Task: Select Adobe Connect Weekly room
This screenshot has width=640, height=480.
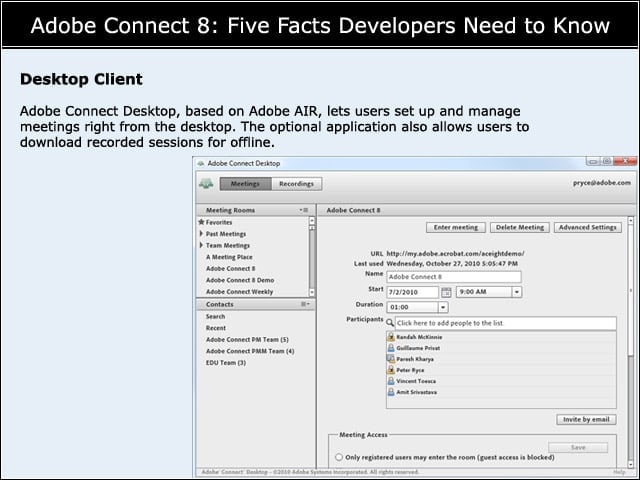Action: pyautogui.click(x=240, y=292)
